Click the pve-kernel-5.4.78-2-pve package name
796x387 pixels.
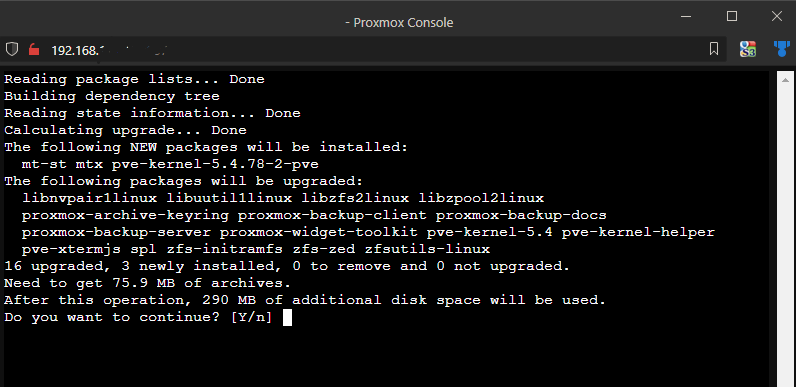[x=215, y=164]
